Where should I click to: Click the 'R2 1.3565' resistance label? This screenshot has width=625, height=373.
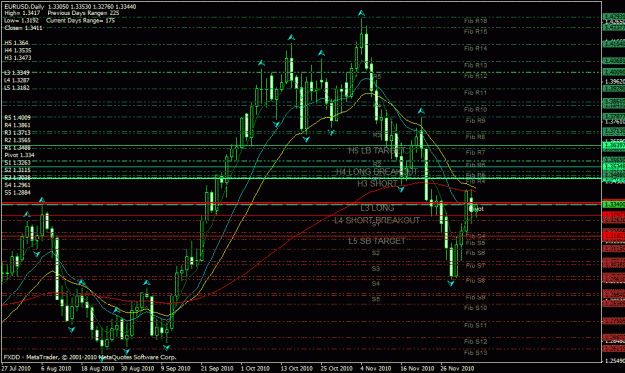point(18,140)
